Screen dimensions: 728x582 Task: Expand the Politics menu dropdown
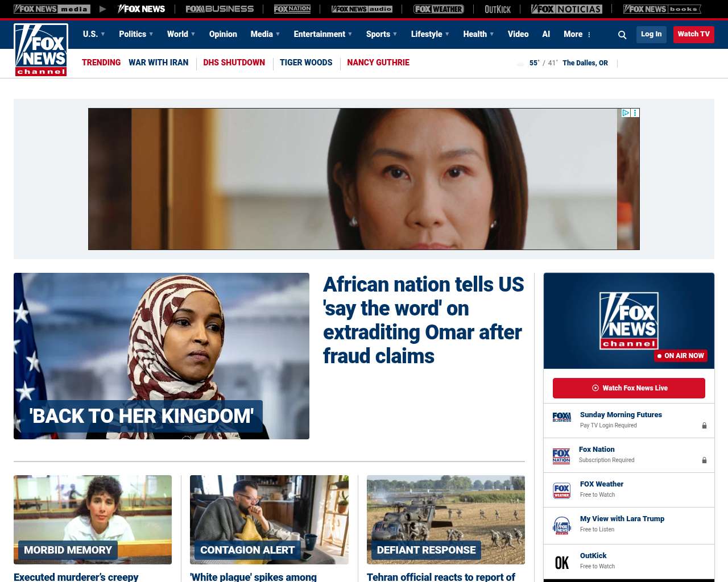coord(136,34)
